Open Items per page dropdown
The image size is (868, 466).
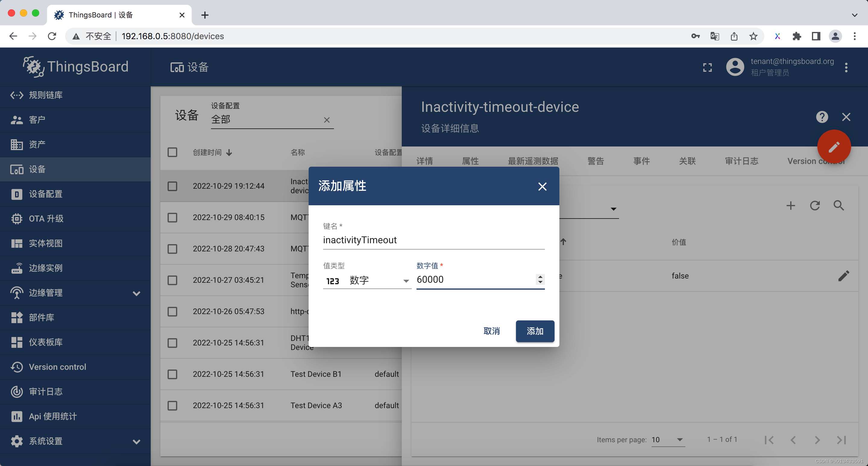tap(668, 440)
